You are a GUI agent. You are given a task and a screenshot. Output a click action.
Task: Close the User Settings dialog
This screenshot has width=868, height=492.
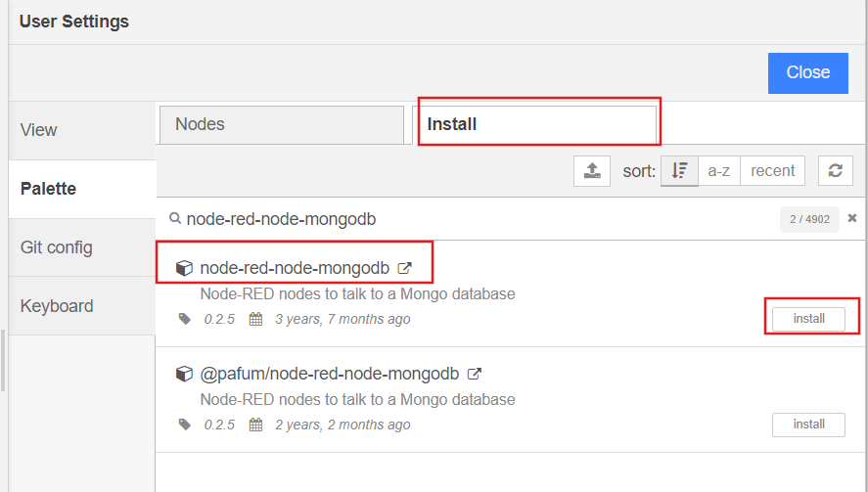[807, 72]
